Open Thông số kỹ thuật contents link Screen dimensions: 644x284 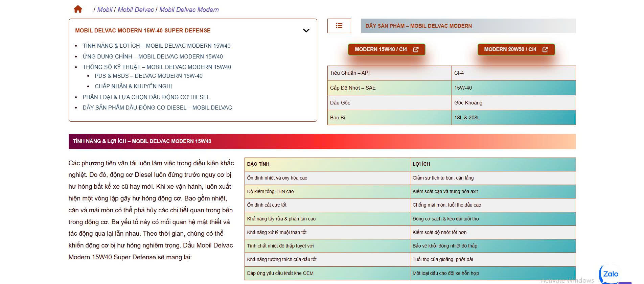pos(157,67)
